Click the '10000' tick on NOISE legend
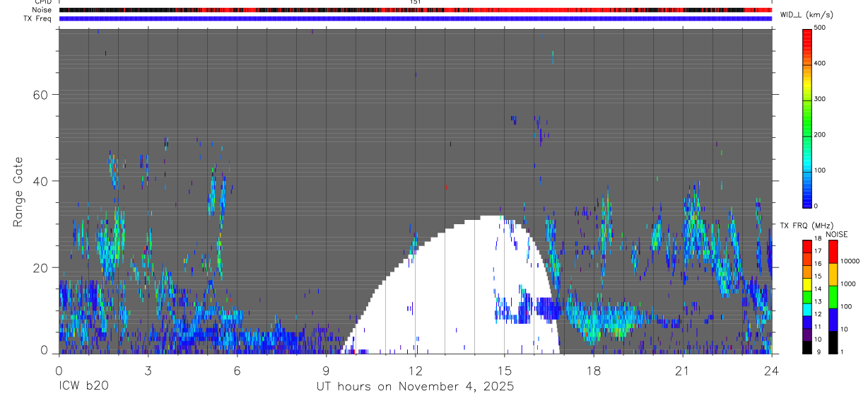This screenshot has height=401, width=868. coord(850,261)
